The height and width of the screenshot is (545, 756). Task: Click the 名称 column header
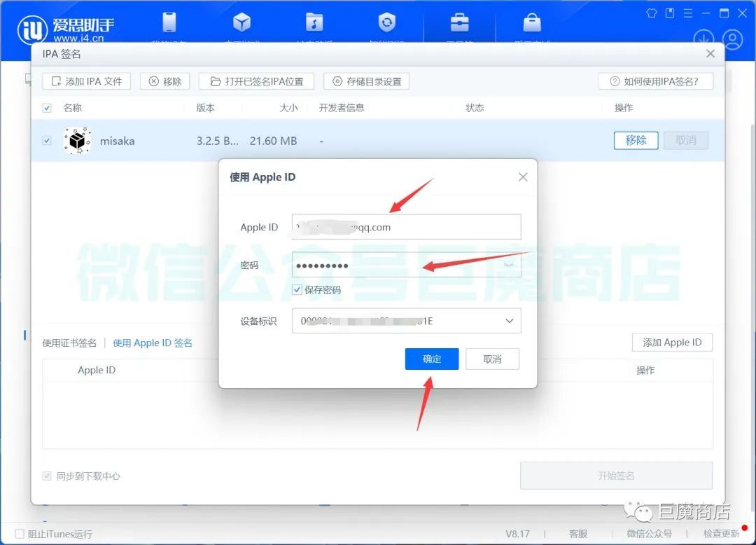point(73,108)
